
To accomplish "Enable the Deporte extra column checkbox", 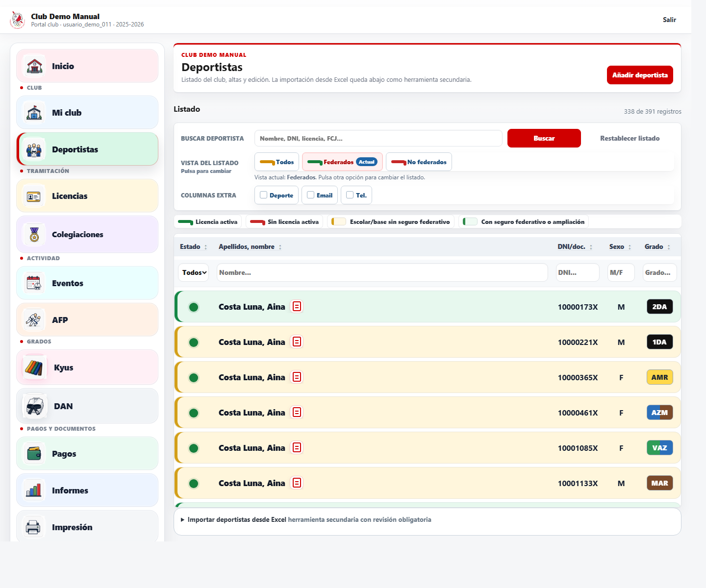I will [264, 195].
